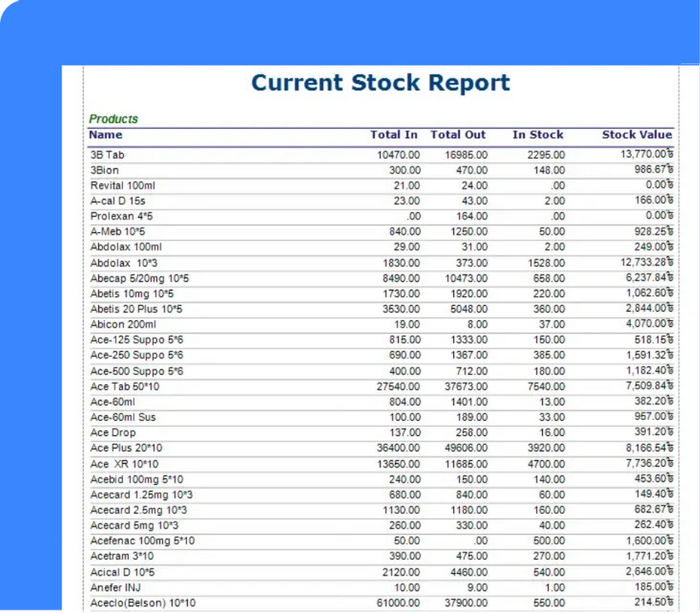Click Total Out 1401.00 for Ace-60ml

(469, 402)
